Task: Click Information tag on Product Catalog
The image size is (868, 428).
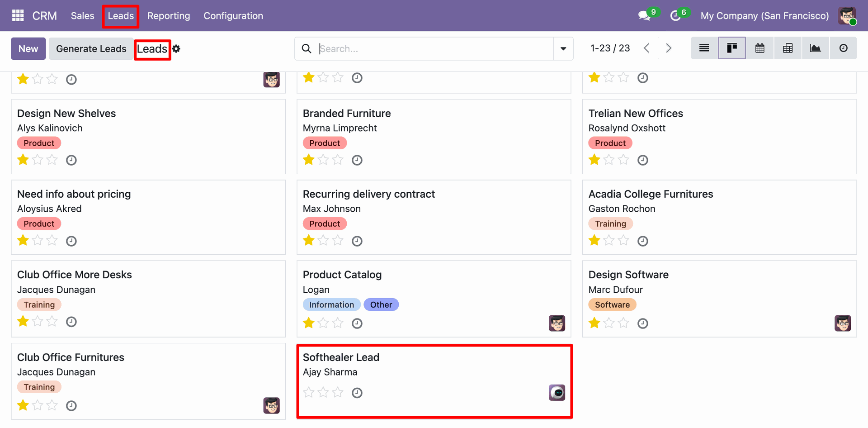Action: (331, 304)
